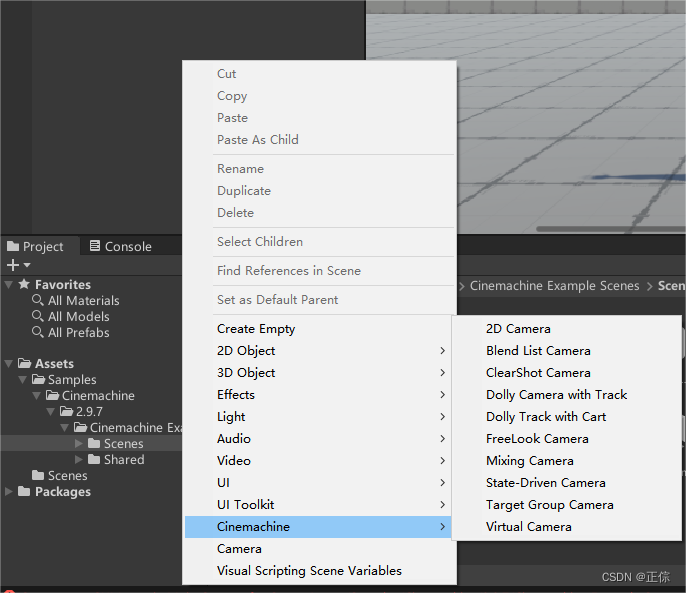686x593 pixels.
Task: Collapse the 2.9.7 folder arrow
Action: coord(51,412)
